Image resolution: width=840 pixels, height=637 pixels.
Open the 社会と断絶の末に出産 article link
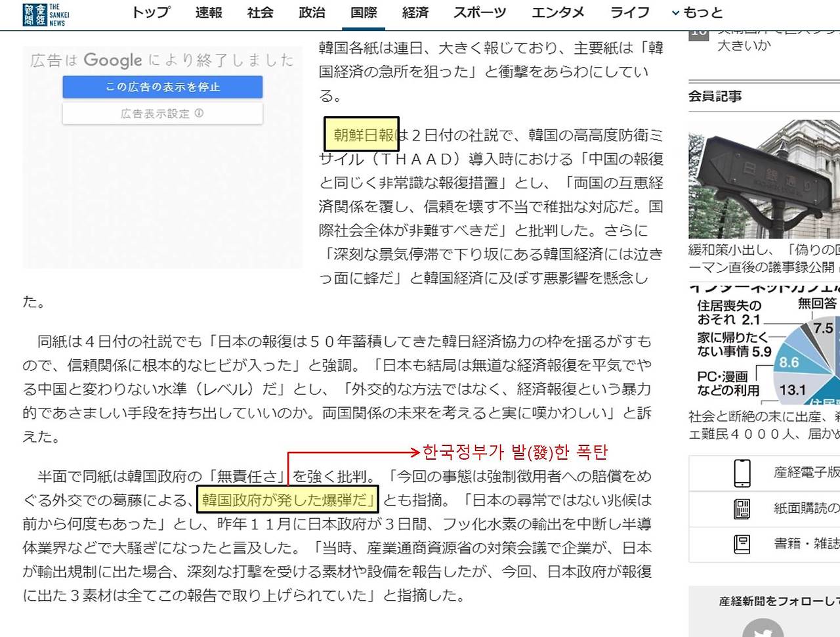click(764, 425)
